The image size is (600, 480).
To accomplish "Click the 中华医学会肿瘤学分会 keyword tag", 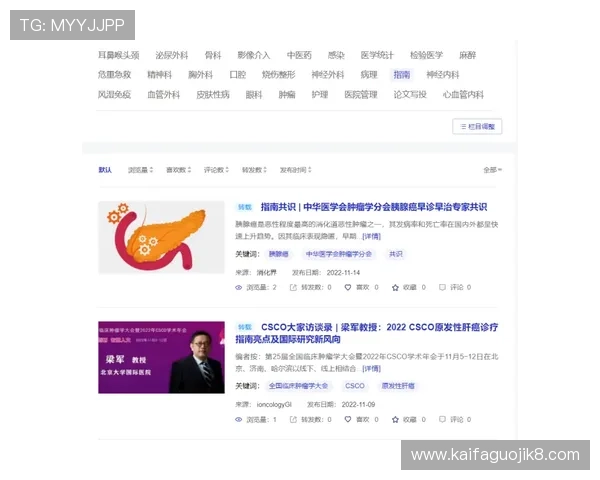I will click(339, 254).
